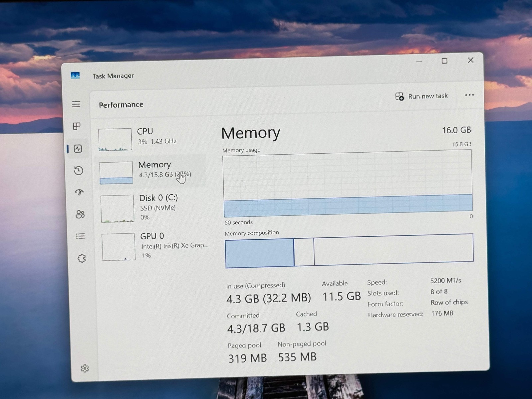Open the Details page icon
The image size is (532, 399).
pyautogui.click(x=81, y=236)
